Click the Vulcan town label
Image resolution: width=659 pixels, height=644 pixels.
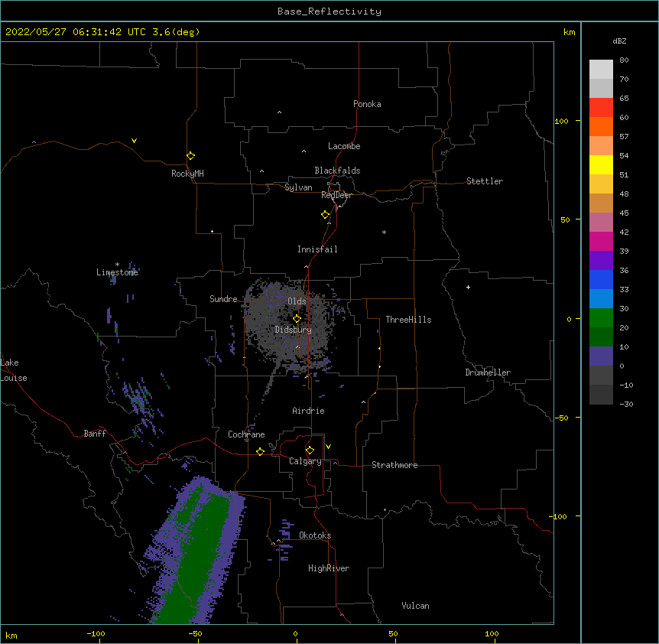[x=415, y=606]
